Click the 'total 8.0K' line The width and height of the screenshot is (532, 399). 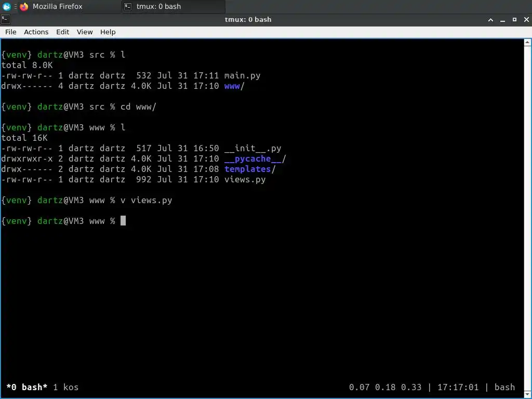pyautogui.click(x=27, y=65)
